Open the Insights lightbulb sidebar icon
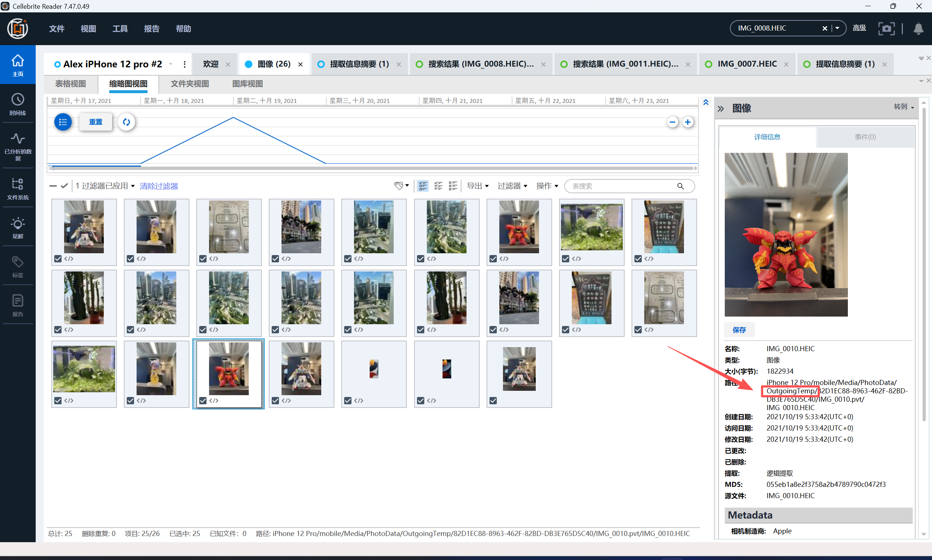 pyautogui.click(x=17, y=227)
